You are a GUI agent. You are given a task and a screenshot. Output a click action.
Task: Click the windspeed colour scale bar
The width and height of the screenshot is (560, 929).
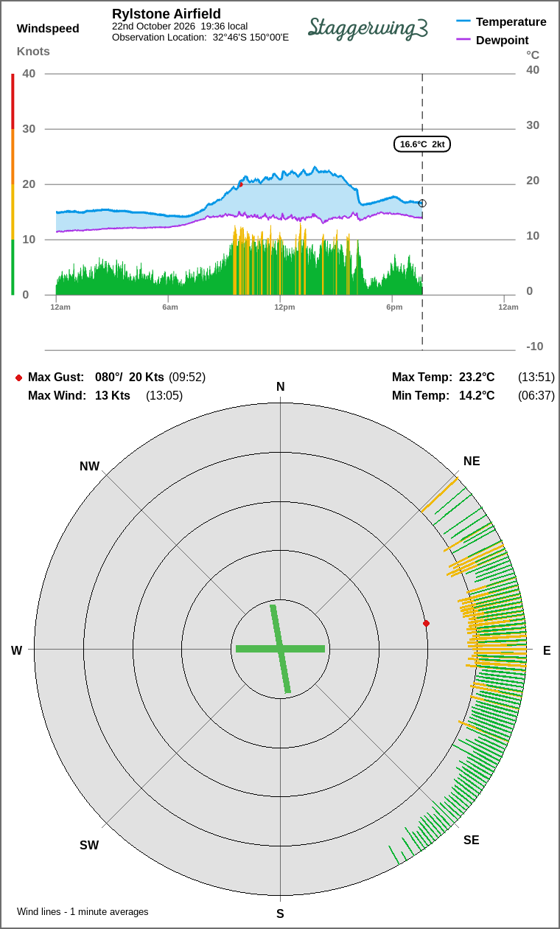[13, 184]
